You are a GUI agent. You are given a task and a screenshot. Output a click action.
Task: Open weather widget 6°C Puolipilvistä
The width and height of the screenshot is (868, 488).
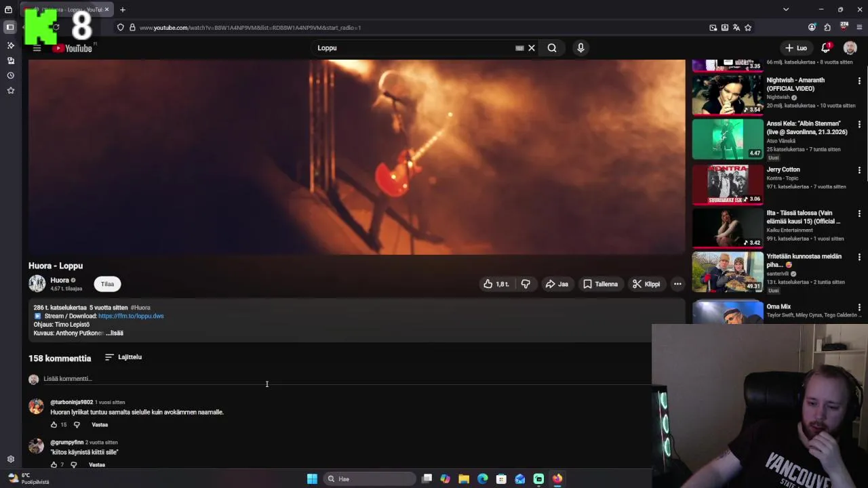pos(27,479)
